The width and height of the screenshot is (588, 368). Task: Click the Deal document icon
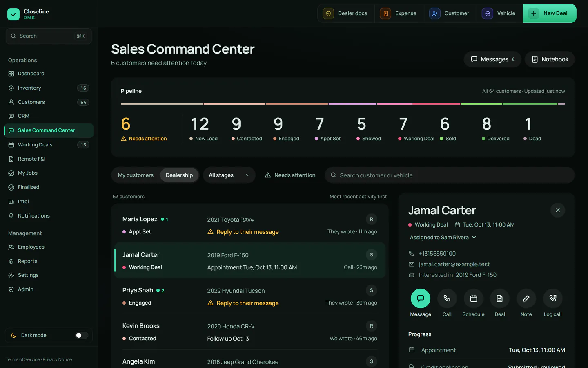click(500, 298)
